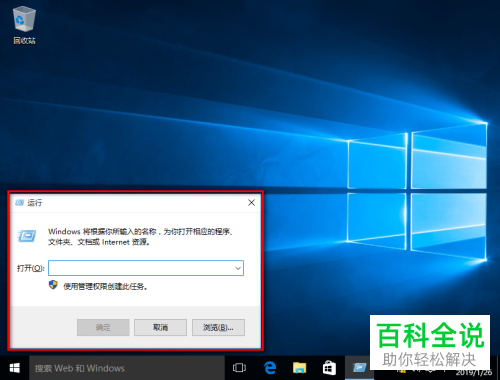Click the Search Web and Windows box

[x=127, y=368]
